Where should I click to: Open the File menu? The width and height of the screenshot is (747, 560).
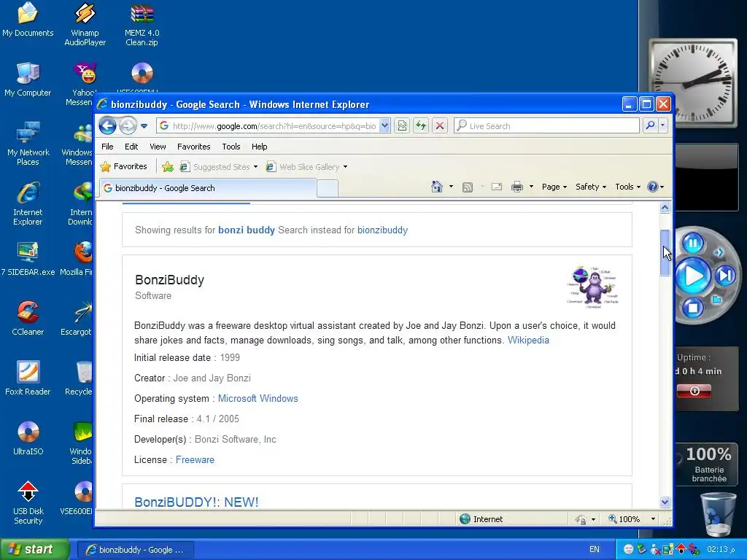click(x=107, y=147)
